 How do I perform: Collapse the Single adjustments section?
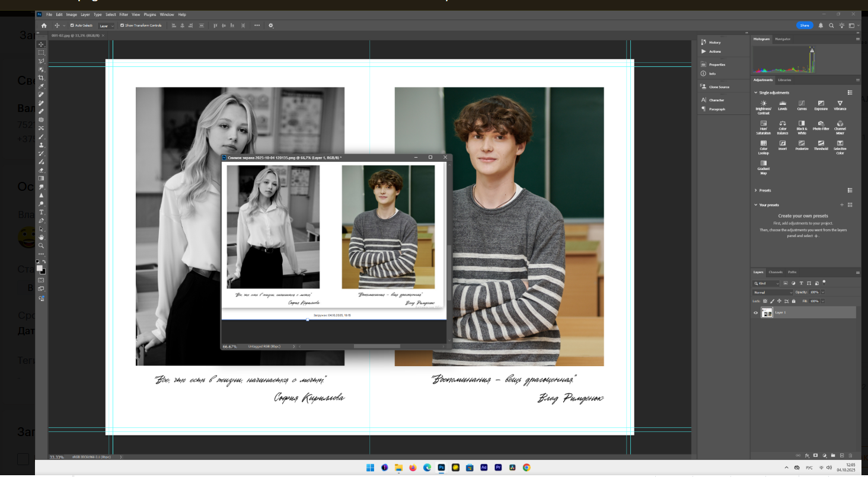755,93
